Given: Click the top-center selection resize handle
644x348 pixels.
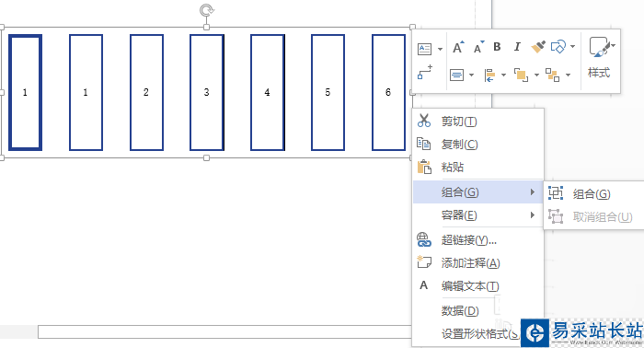Looking at the screenshot, I should click(207, 27).
